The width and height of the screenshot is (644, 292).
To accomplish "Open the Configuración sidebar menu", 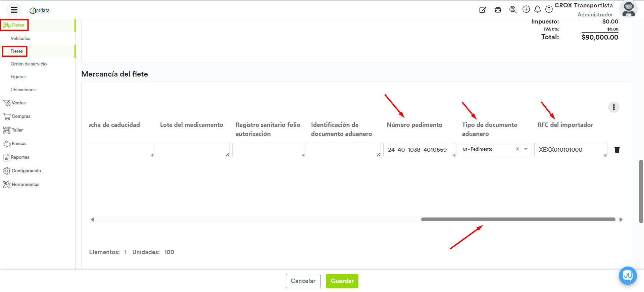I will tap(26, 171).
